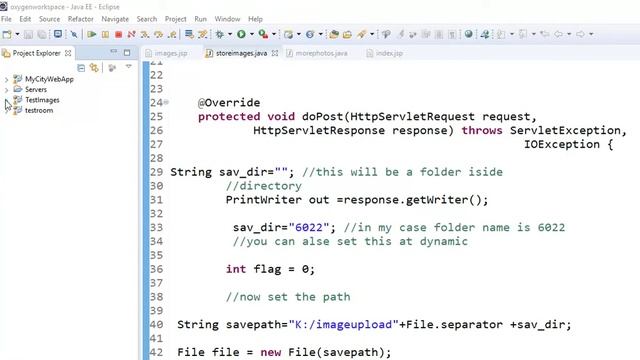Click the red Terminate icon

click(x=118, y=34)
